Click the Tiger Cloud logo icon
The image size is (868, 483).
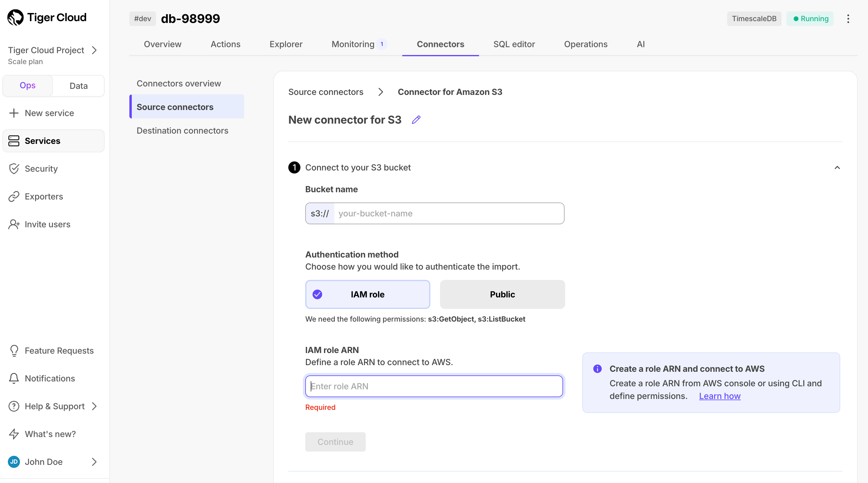pyautogui.click(x=15, y=17)
